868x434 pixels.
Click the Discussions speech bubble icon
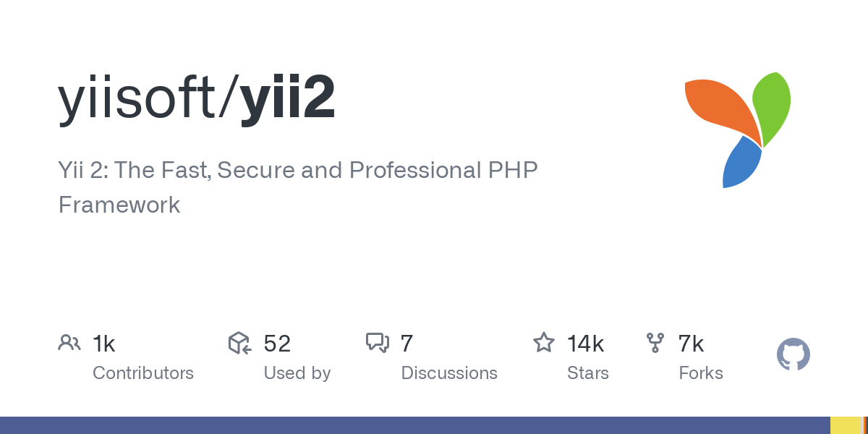pos(378,343)
